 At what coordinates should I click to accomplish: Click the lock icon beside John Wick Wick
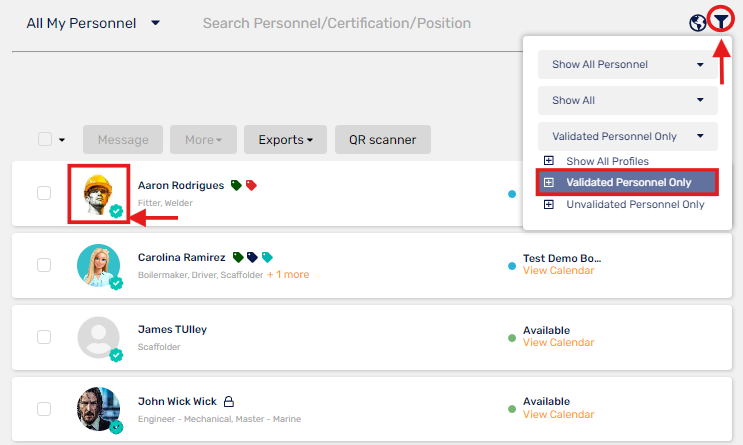pos(229,401)
